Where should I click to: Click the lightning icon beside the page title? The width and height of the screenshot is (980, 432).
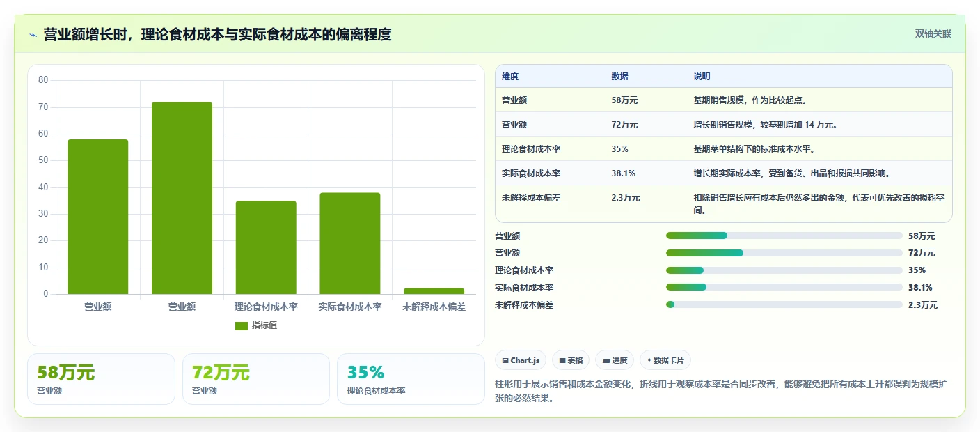coord(33,34)
